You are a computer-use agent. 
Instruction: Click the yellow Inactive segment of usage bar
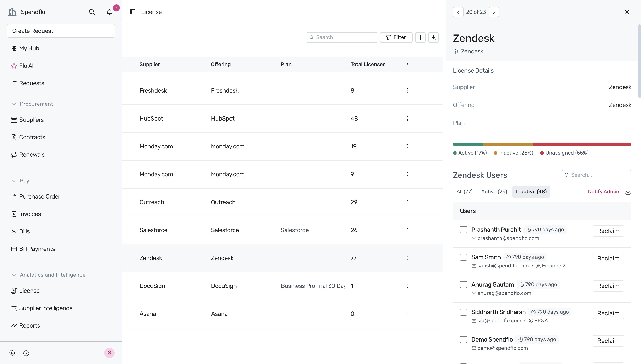tap(508, 144)
